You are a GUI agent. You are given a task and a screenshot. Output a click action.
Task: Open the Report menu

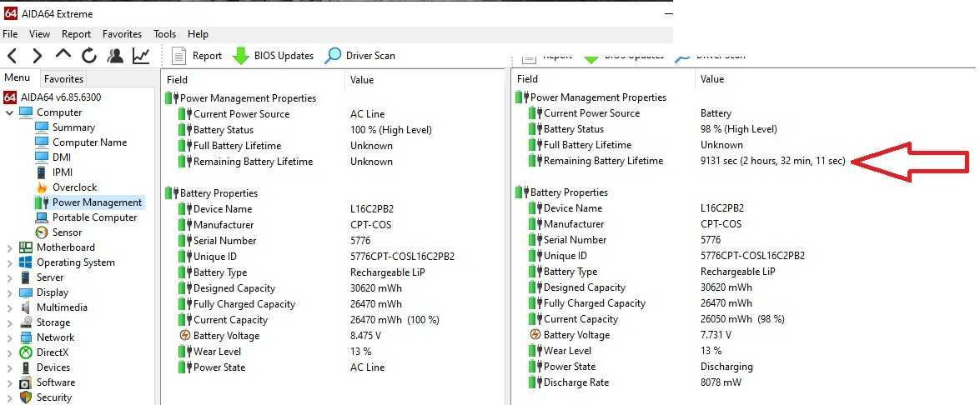(76, 34)
